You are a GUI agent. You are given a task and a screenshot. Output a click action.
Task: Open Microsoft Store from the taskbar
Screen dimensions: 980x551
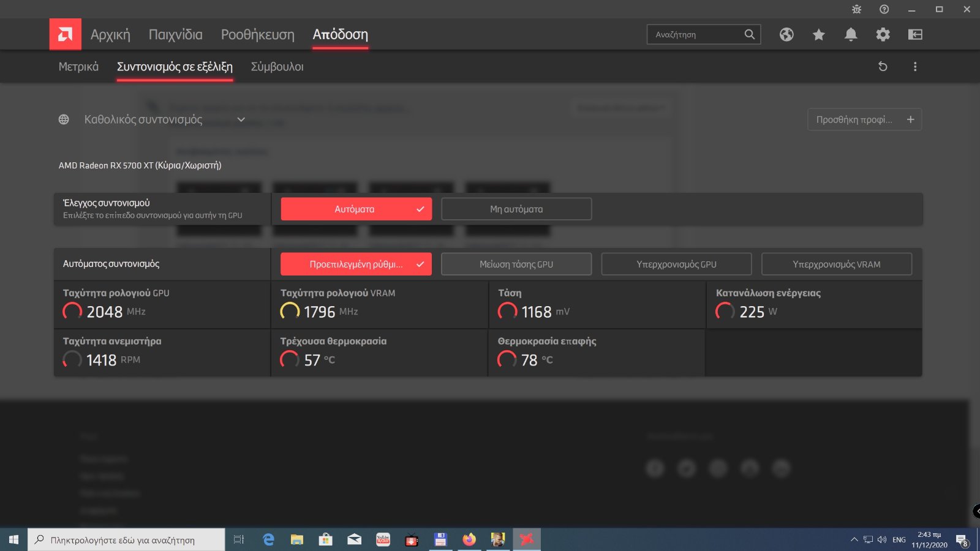click(326, 539)
